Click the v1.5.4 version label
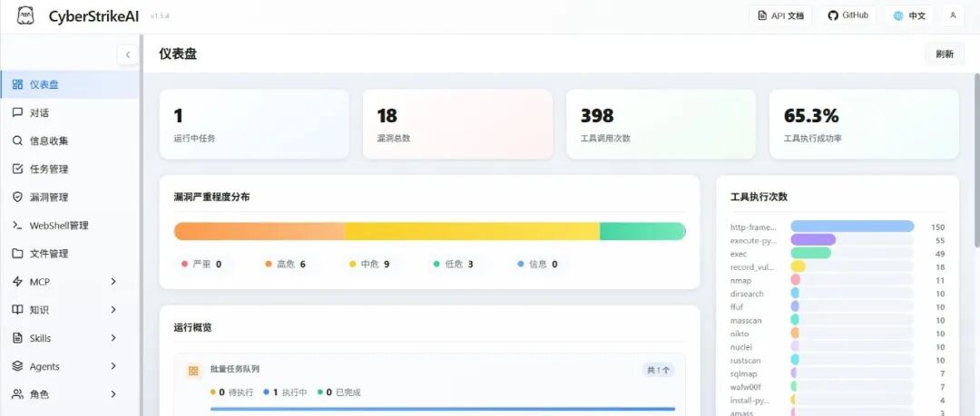 click(160, 17)
